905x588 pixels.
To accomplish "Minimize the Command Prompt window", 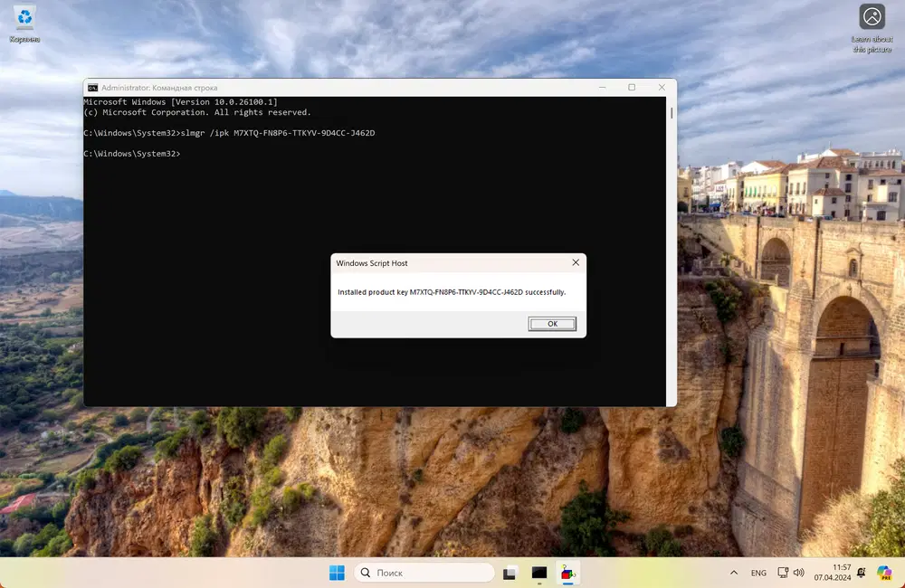I will pos(602,87).
